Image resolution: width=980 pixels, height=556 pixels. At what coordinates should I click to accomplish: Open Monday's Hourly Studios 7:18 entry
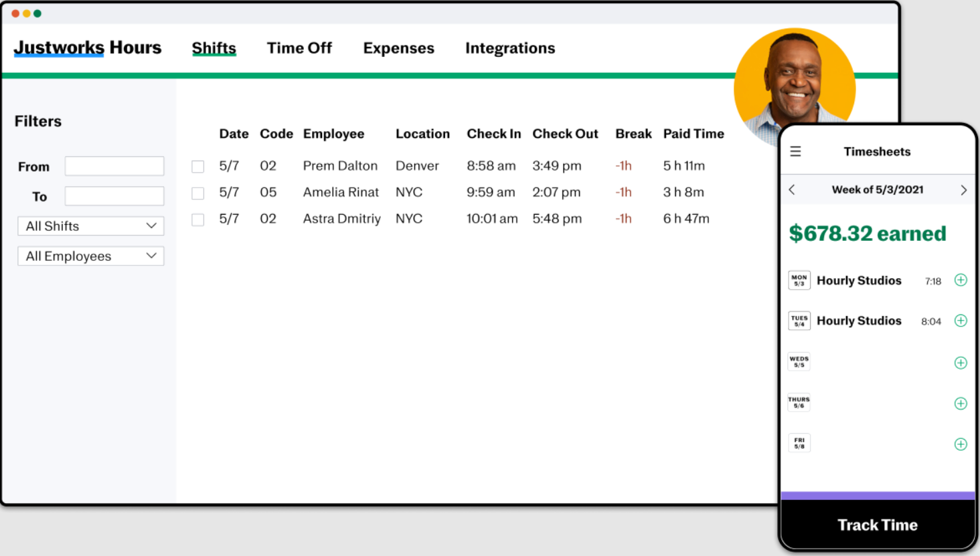878,280
